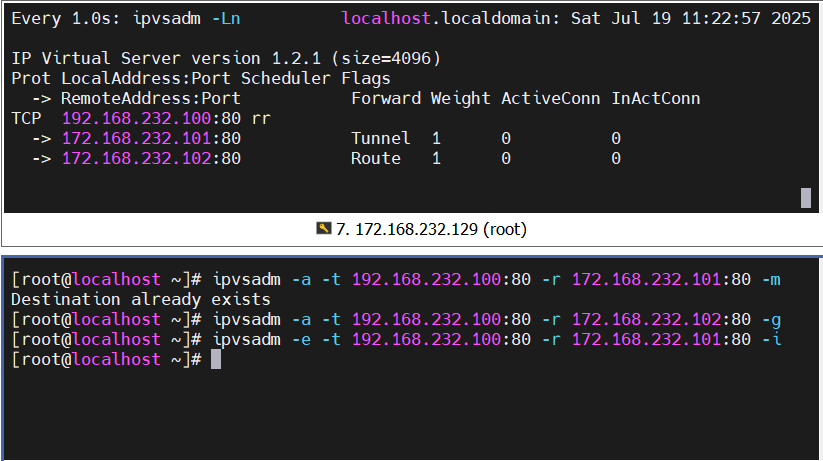Click the 'Forward' column header
823x461 pixels.
(386, 98)
